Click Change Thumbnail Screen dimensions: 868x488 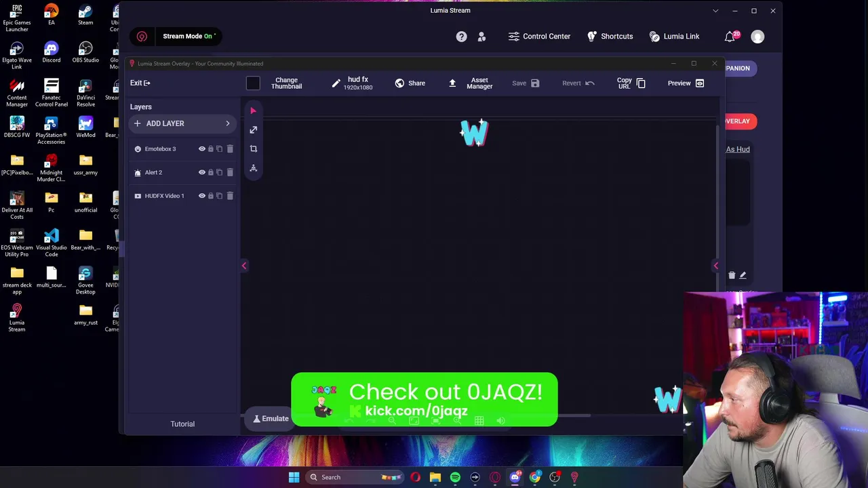tap(286, 83)
